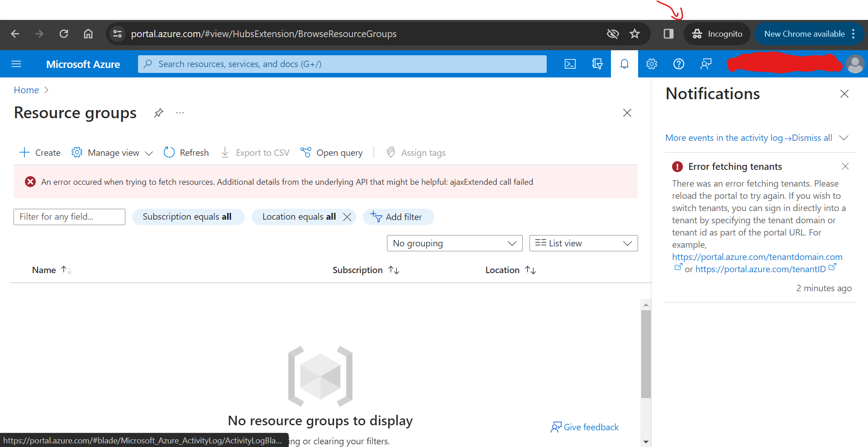Navigate to Home breadcrumb
The image size is (868, 447).
point(26,90)
